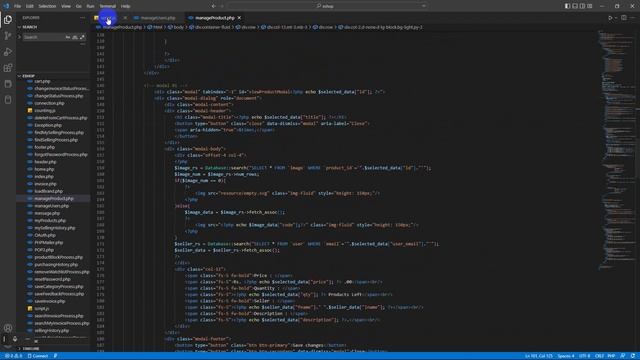Toggle the primary sidebar layout icon
This screenshot has width=640, height=360.
coord(567,6)
